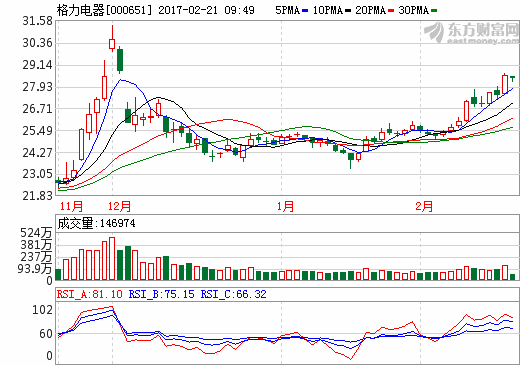Click the 10PMA legend label
520x365 pixels.
[328, 10]
